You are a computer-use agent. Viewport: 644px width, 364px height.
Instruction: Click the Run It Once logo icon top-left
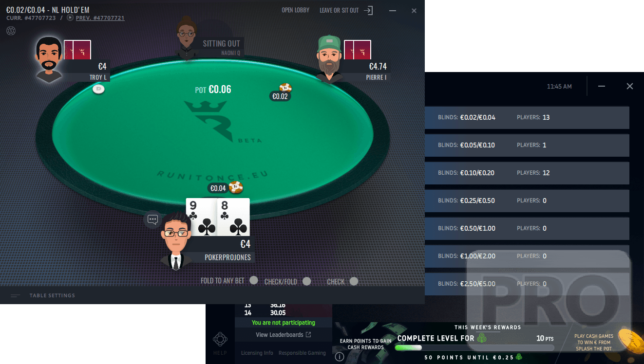pyautogui.click(x=11, y=31)
